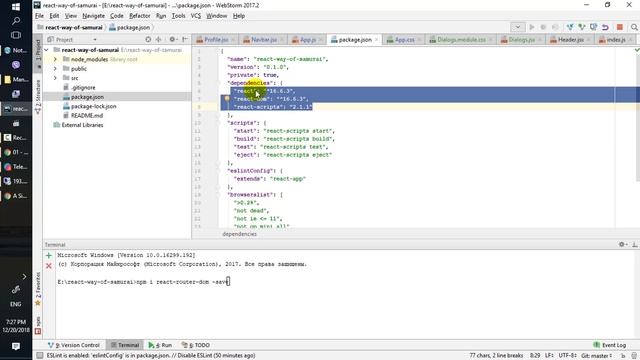Viewport: 640px width, 360px height.
Task: Click the intention light bulb in gutter
Action: click(227, 98)
